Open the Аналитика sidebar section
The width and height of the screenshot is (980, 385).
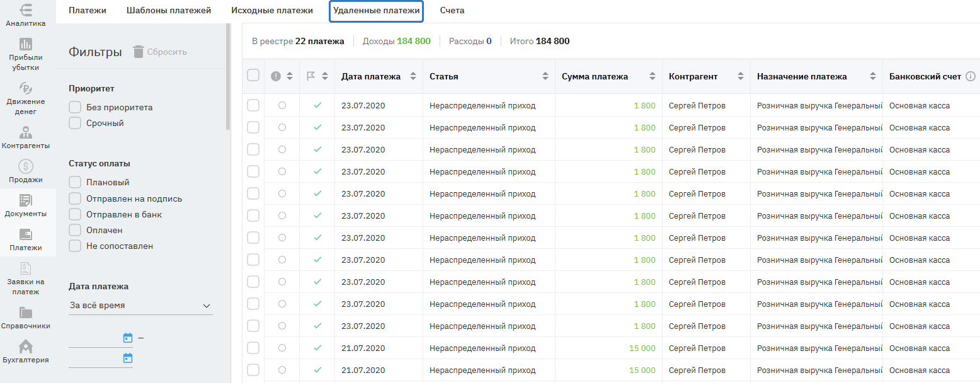[26, 15]
